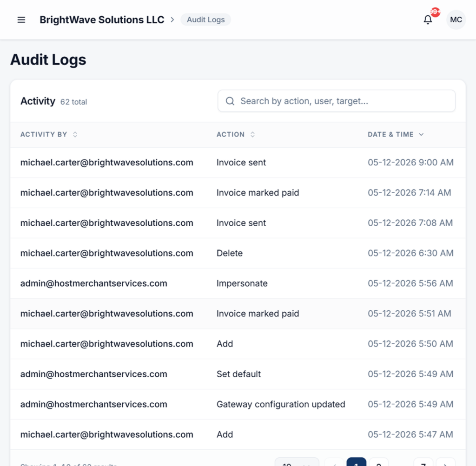Click the ACTIVITY BY column header
This screenshot has width=476, height=466.
(x=44, y=134)
